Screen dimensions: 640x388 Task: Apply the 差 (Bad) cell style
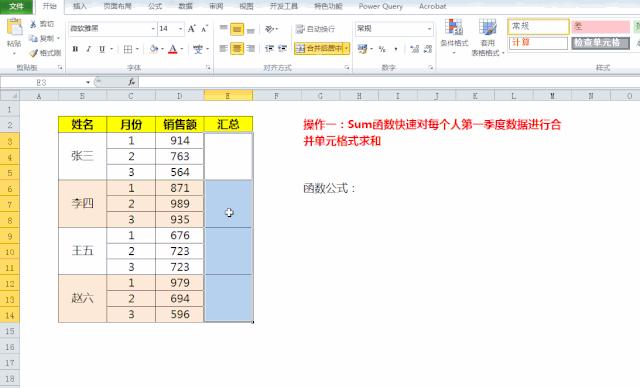(x=600, y=27)
